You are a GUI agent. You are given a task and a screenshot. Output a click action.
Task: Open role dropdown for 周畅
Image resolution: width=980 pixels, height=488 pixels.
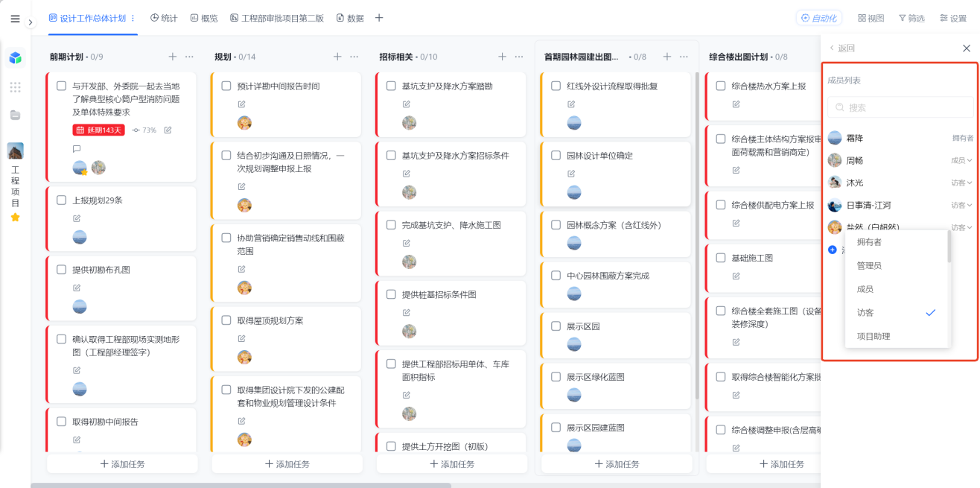click(961, 160)
